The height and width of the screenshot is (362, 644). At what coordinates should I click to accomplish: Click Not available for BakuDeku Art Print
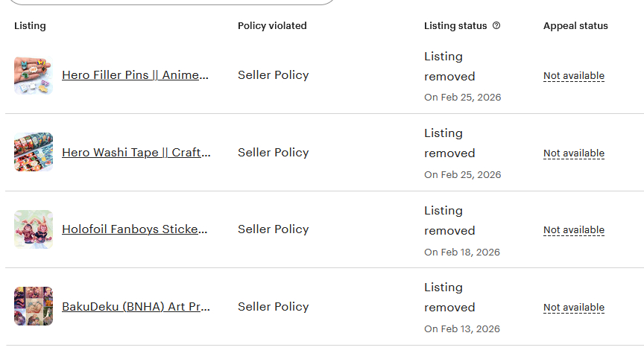coord(573,308)
